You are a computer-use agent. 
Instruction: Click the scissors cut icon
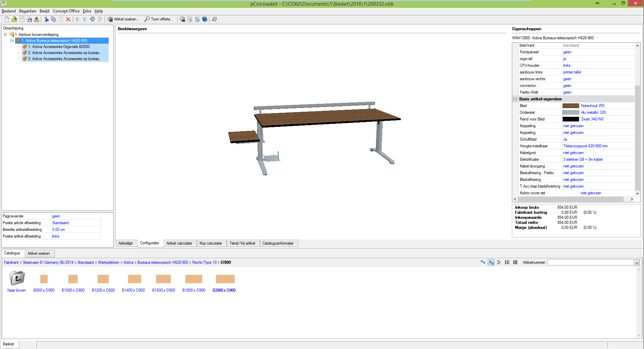(x=46, y=19)
